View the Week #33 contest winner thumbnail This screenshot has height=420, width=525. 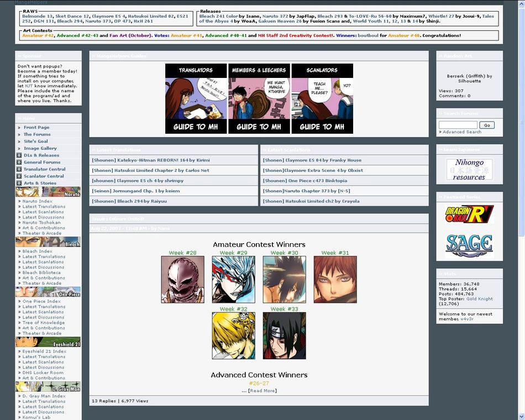(x=284, y=336)
